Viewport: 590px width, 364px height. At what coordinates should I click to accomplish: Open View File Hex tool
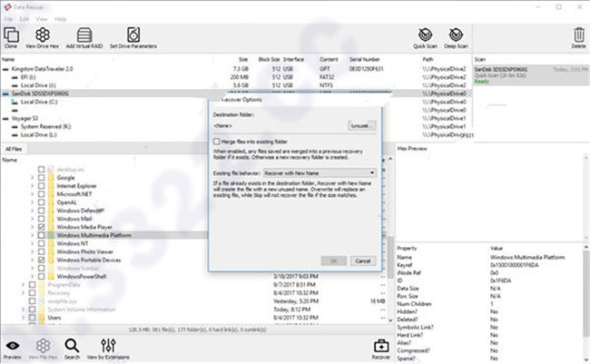point(43,349)
